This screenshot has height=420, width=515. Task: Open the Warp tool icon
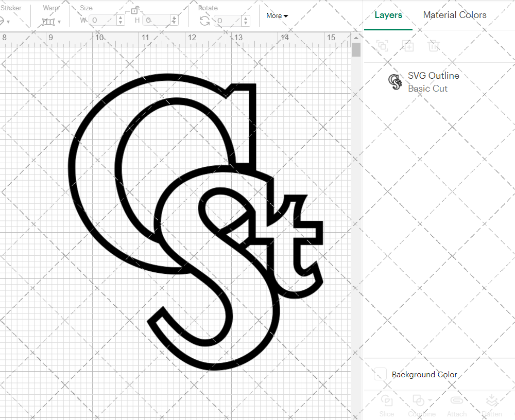click(48, 22)
